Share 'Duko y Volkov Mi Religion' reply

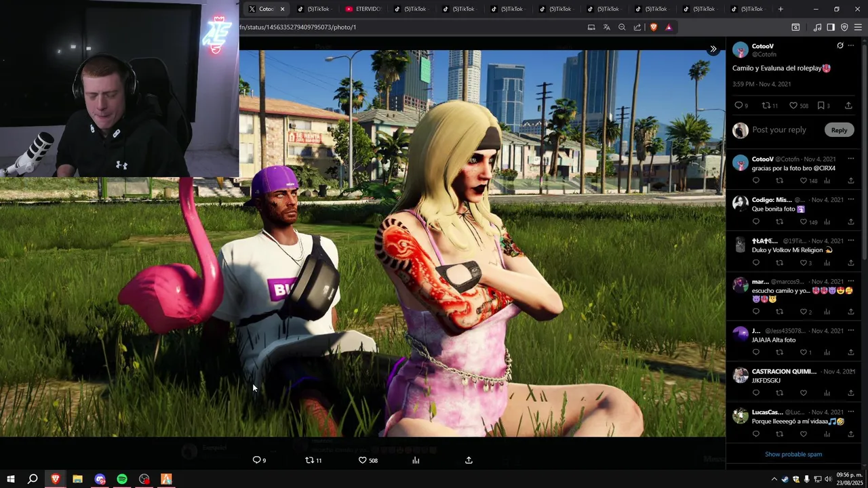tap(850, 263)
